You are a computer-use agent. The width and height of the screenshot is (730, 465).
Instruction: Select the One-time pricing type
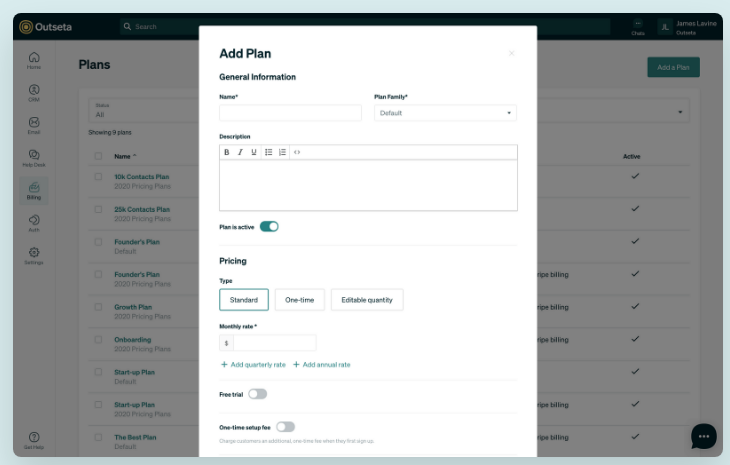click(x=299, y=300)
